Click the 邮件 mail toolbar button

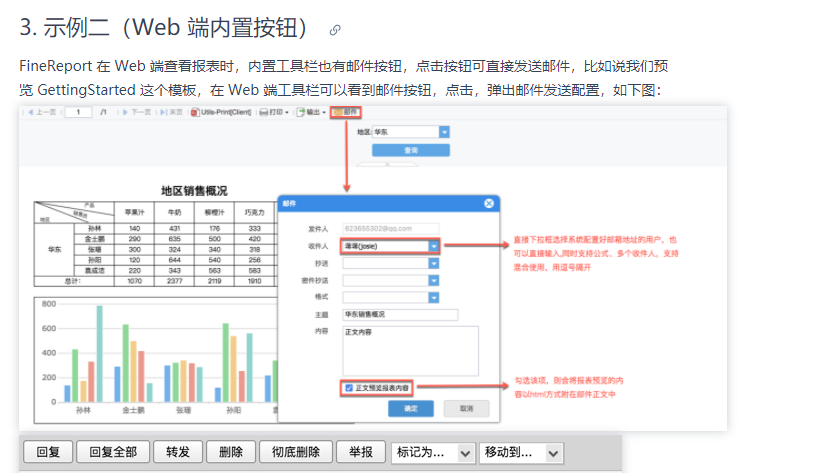point(345,112)
